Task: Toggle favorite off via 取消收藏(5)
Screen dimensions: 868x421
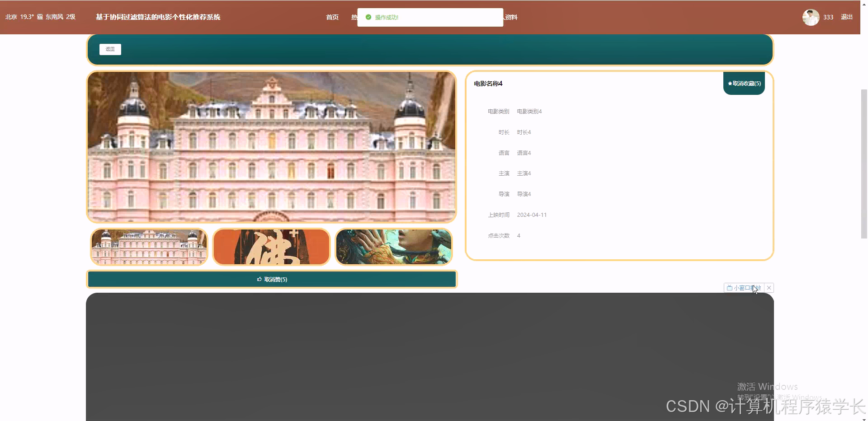Action: (744, 83)
